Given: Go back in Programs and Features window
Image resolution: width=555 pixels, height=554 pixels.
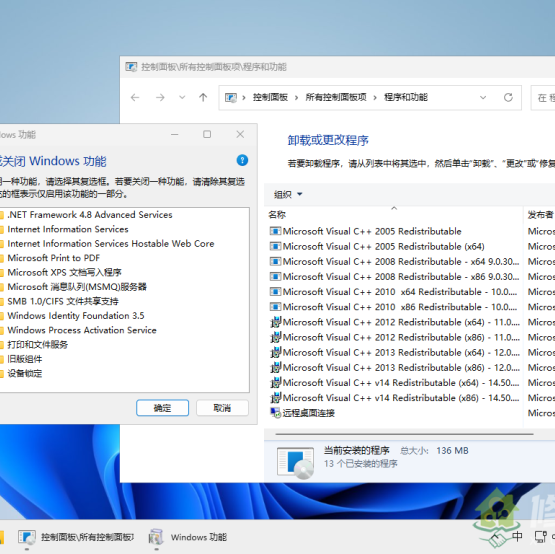Looking at the screenshot, I should (135, 97).
